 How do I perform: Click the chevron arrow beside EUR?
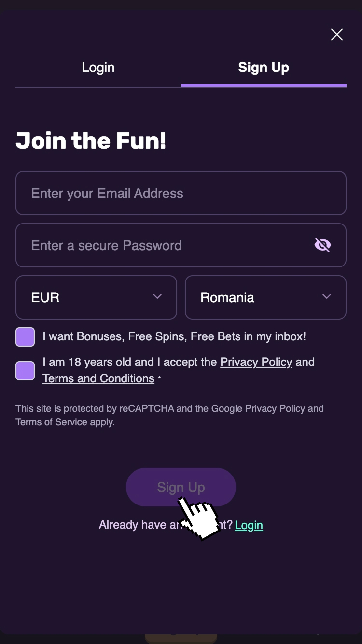(157, 297)
